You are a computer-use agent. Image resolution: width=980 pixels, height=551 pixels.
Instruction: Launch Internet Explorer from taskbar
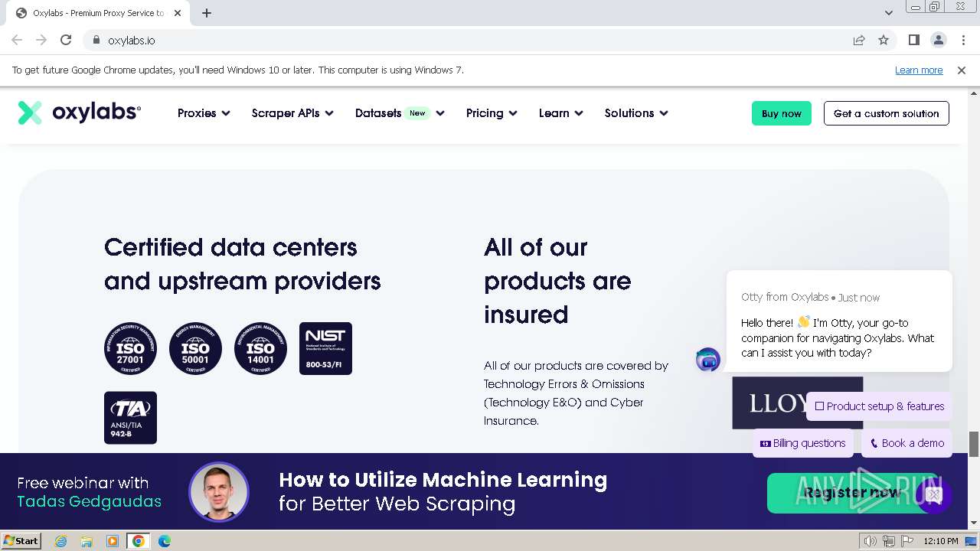click(x=61, y=541)
